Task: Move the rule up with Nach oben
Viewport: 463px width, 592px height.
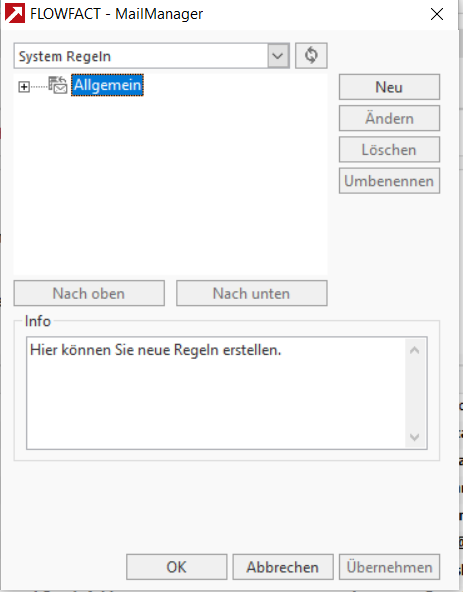Action: [x=89, y=293]
